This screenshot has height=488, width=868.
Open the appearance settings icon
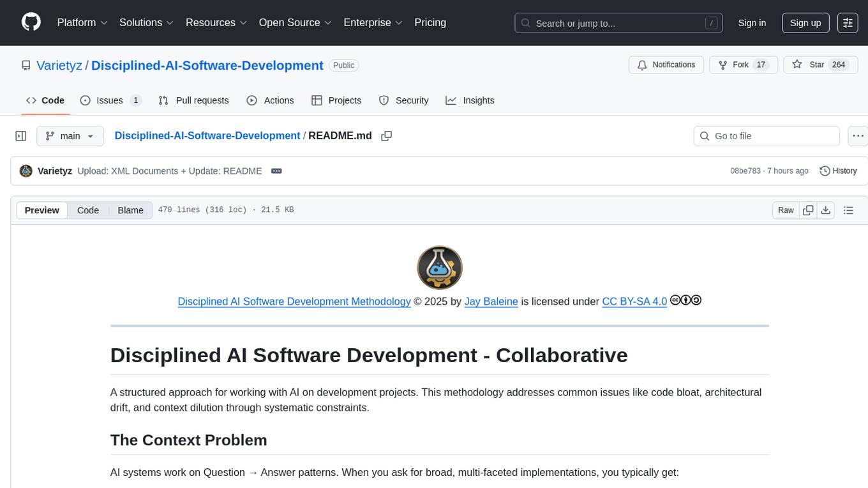click(848, 23)
